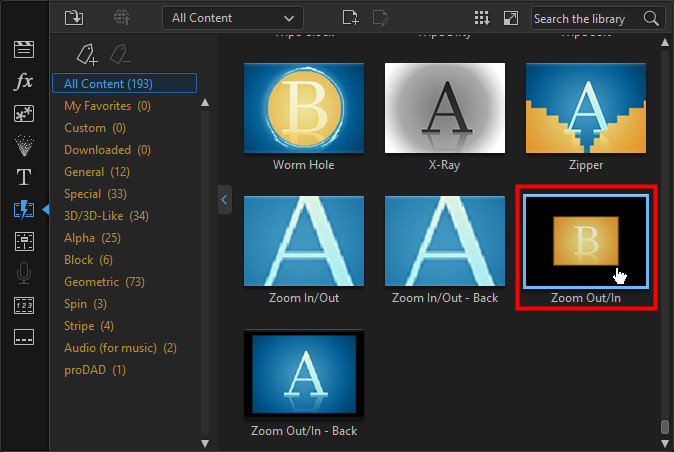The height and width of the screenshot is (452, 674).
Task: Open the Media Room icon in sidebar
Action: [x=24, y=49]
